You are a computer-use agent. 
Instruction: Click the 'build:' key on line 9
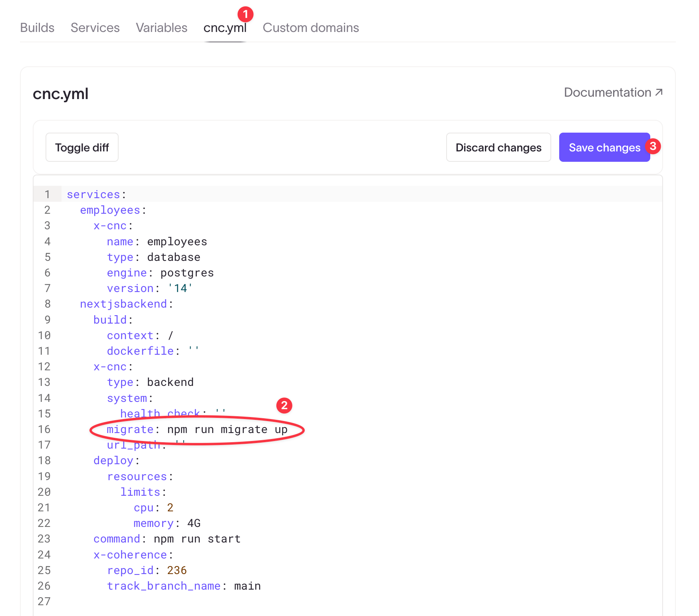(x=113, y=320)
